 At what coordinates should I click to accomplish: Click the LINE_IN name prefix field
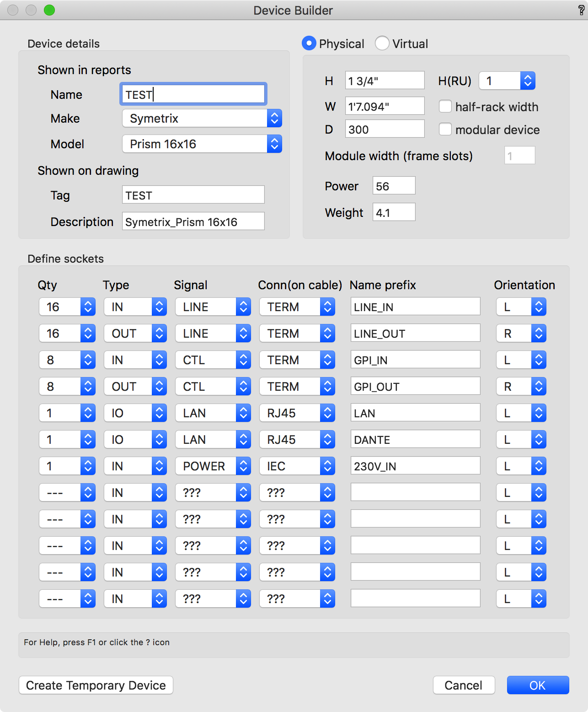click(x=415, y=307)
